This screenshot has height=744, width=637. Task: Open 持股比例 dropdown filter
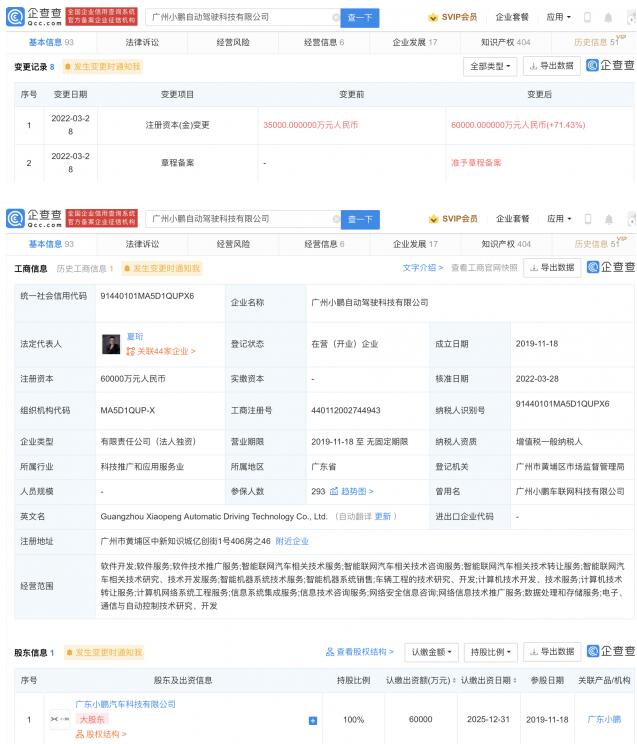(490, 652)
